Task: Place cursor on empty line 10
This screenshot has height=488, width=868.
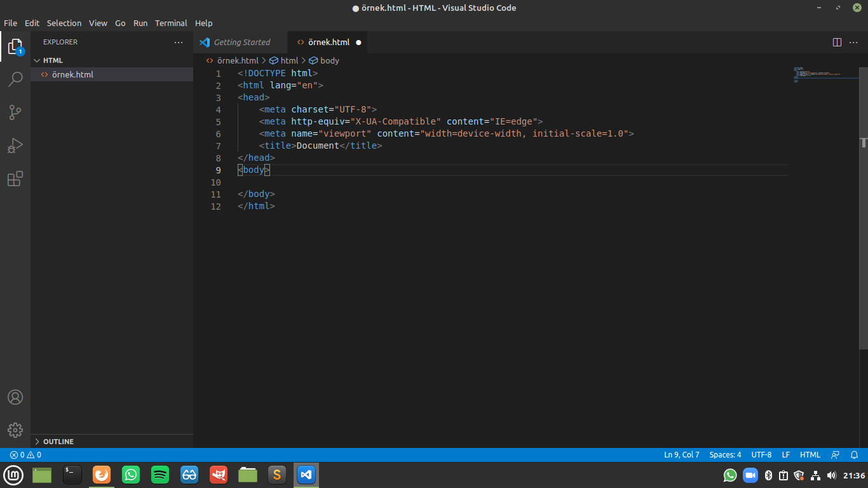Action: [512, 182]
